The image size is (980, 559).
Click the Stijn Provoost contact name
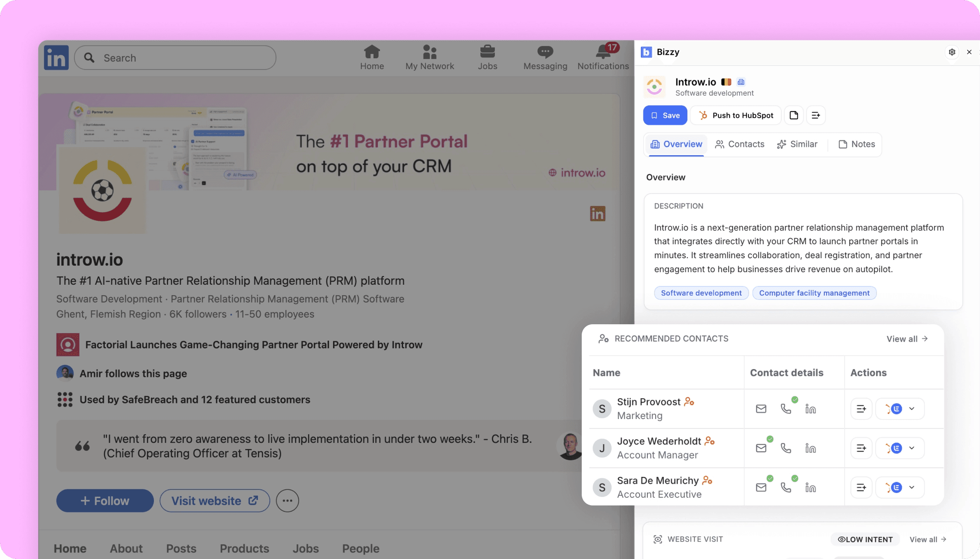pyautogui.click(x=649, y=402)
